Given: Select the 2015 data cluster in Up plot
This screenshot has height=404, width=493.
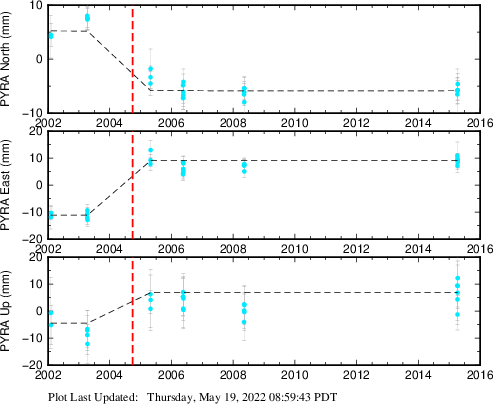Looking at the screenshot, I should (458, 296).
